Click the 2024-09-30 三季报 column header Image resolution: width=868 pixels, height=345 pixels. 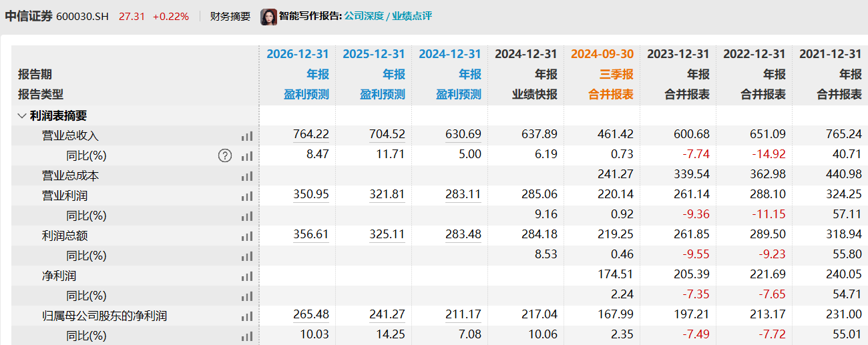coord(602,55)
